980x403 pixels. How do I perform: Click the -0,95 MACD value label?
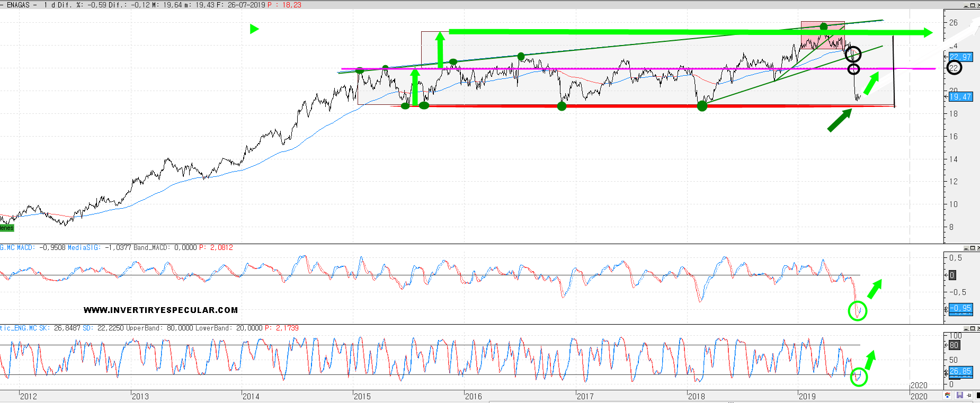960,308
